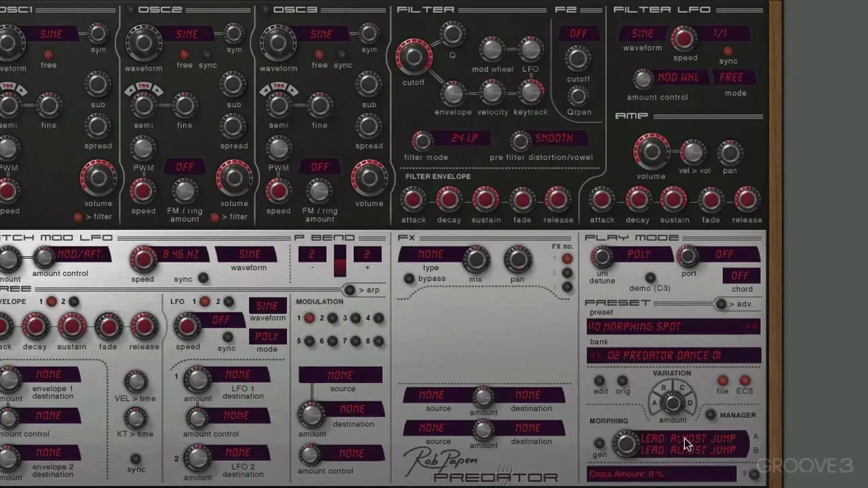Click the filter Q knob
The image size is (868, 488).
[452, 34]
